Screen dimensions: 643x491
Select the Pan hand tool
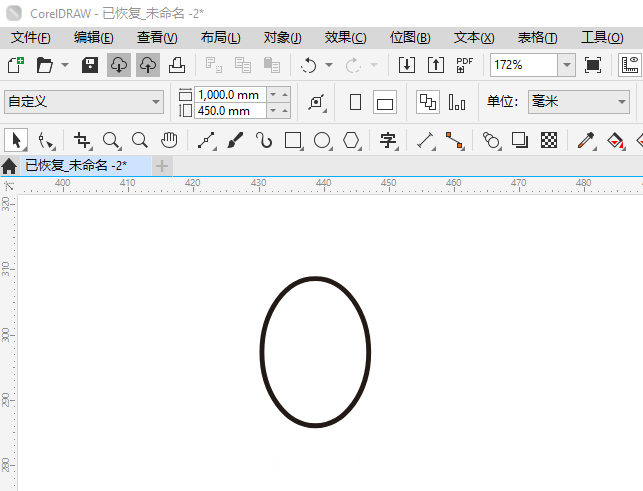point(170,140)
